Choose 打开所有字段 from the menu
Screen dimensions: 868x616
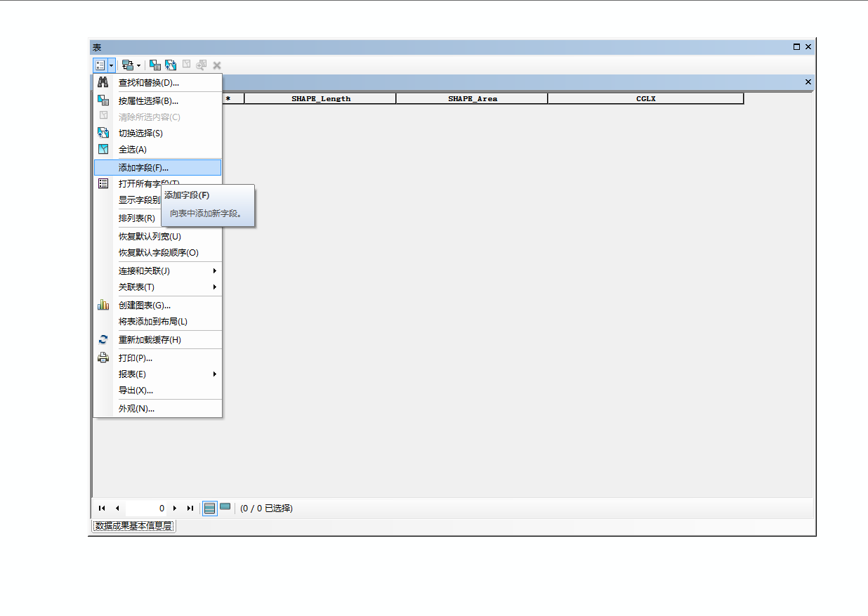point(158,183)
